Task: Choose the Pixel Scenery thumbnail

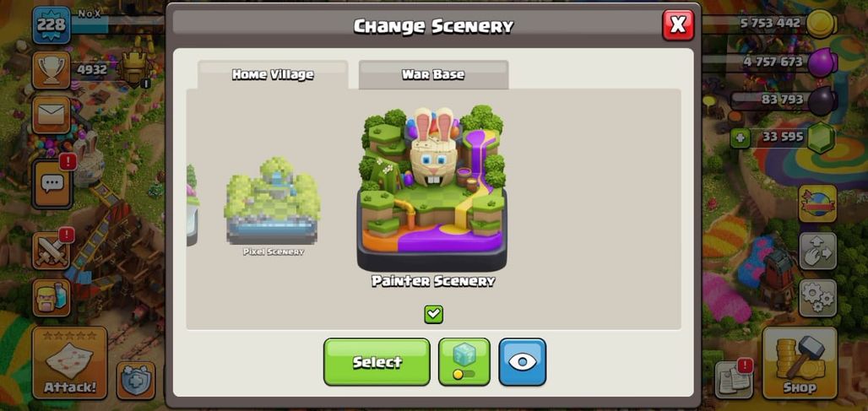Action: [273, 206]
